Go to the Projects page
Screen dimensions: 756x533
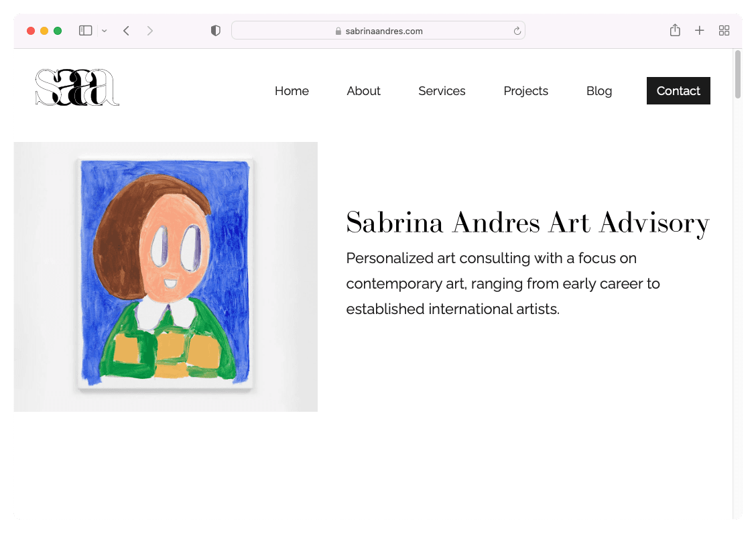coord(525,91)
